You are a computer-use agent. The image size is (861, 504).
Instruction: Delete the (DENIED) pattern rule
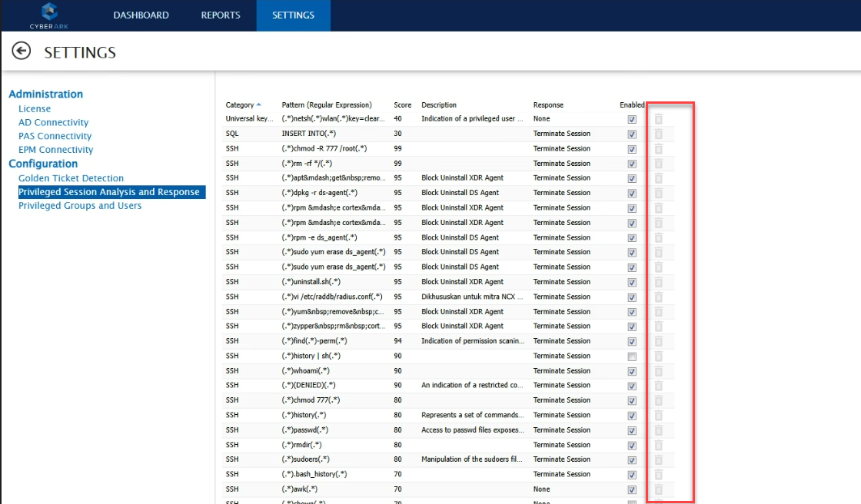click(658, 386)
